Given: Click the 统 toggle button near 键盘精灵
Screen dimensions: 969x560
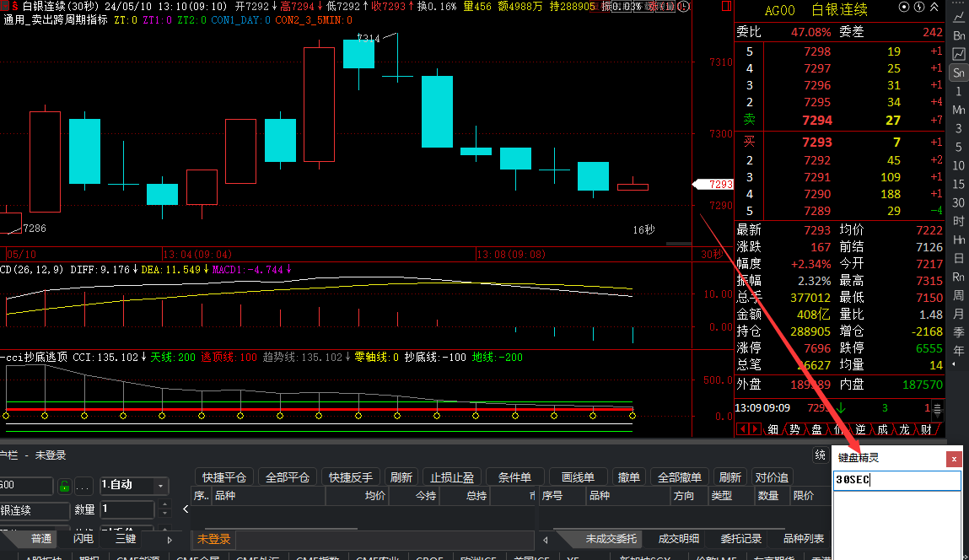Looking at the screenshot, I should pyautogui.click(x=820, y=455).
